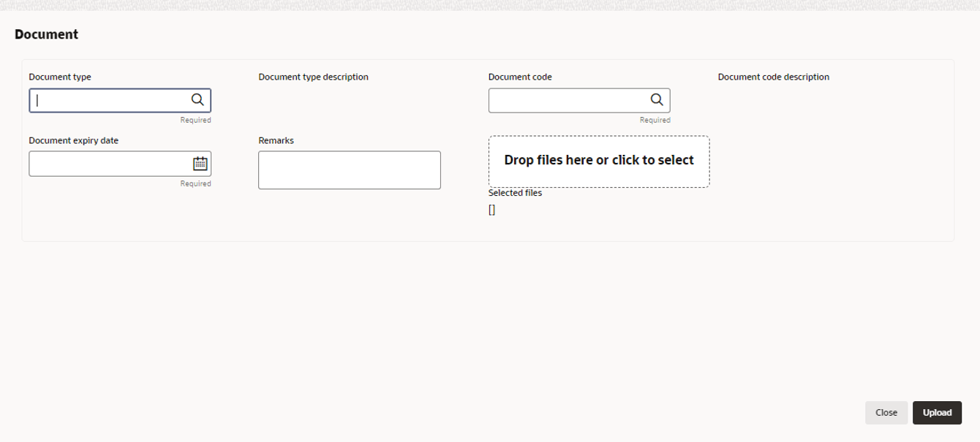This screenshot has width=980, height=442.
Task: Click the Remarks label
Action: tap(276, 140)
